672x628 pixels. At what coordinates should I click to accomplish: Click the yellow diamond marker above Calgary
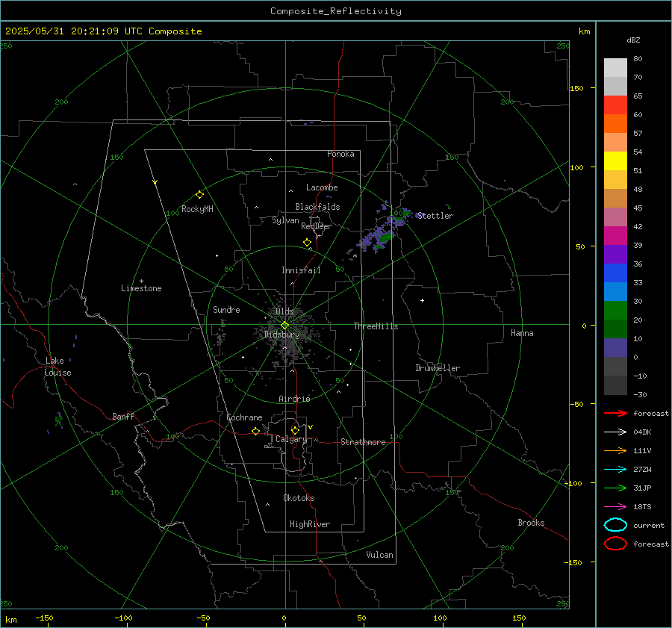pos(295,430)
